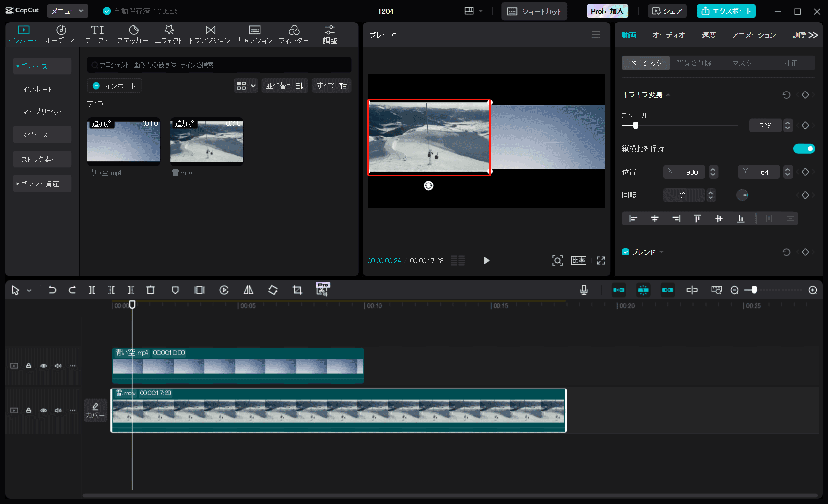
Task: Open the 並べ替え sort dropdown
Action: (284, 85)
